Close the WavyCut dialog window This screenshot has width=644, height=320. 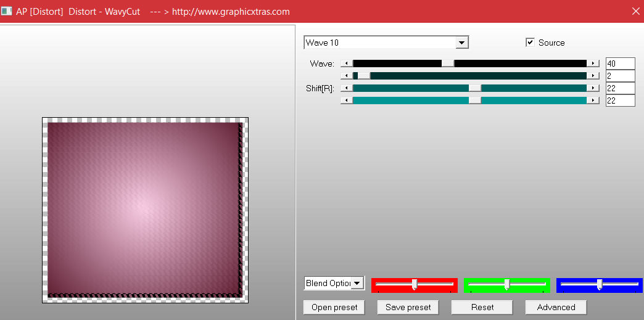(x=635, y=11)
